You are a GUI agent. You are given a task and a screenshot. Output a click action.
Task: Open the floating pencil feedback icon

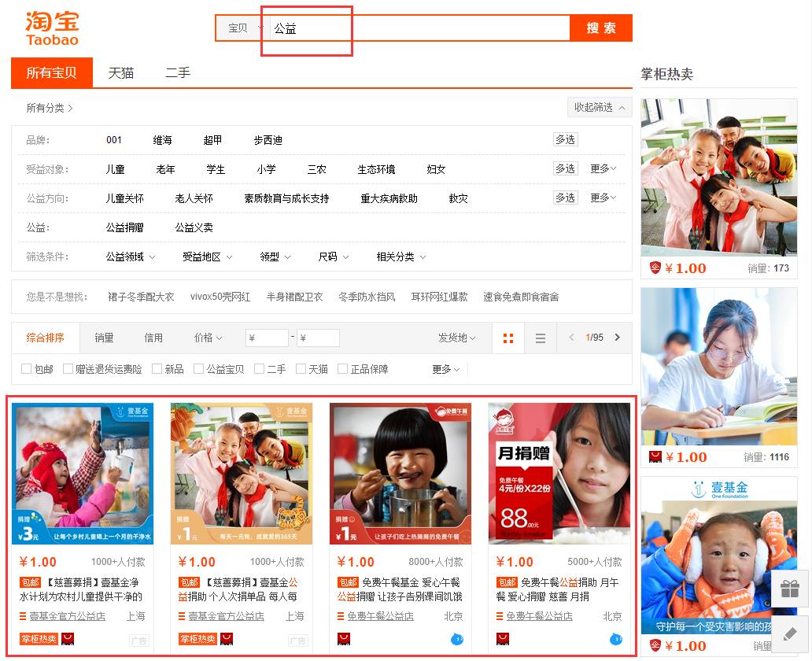click(x=790, y=634)
